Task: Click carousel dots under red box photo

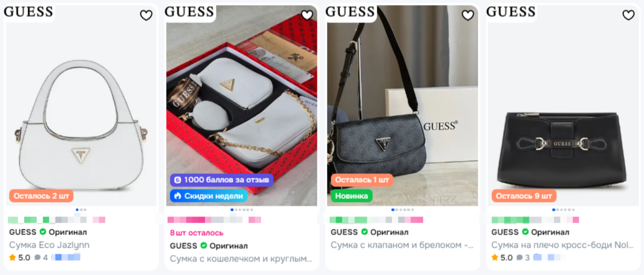Action: point(241,210)
